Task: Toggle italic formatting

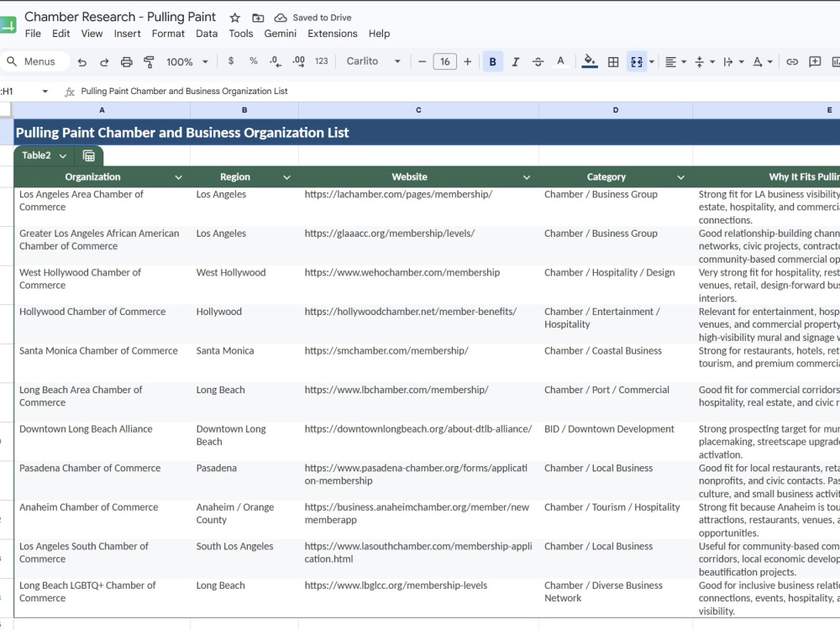Action: pos(516,61)
